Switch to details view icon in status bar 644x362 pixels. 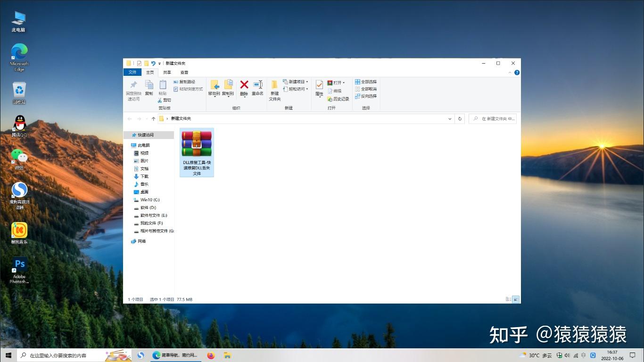pos(508,299)
